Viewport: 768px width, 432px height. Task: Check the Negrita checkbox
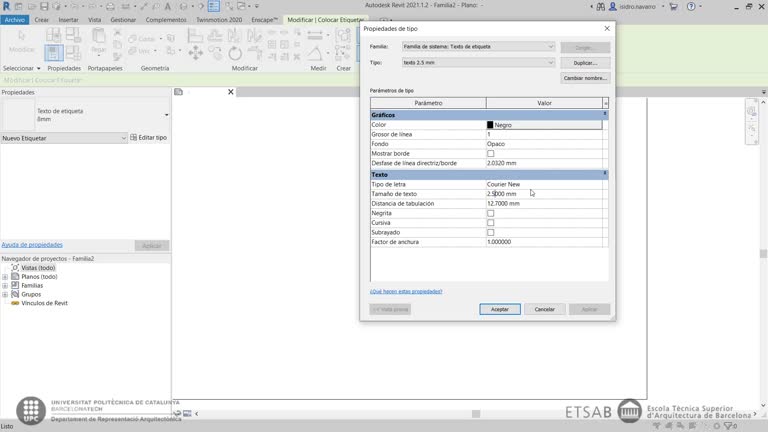coord(490,213)
